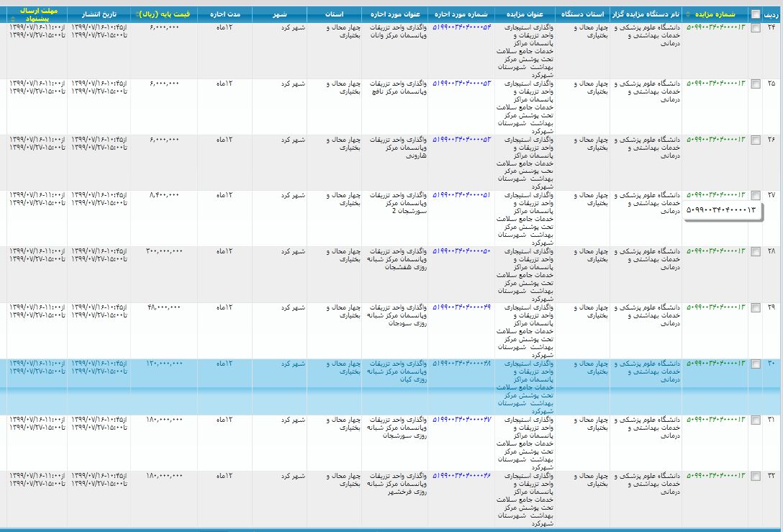Tick the checkbox for row ۲۹

755,308
